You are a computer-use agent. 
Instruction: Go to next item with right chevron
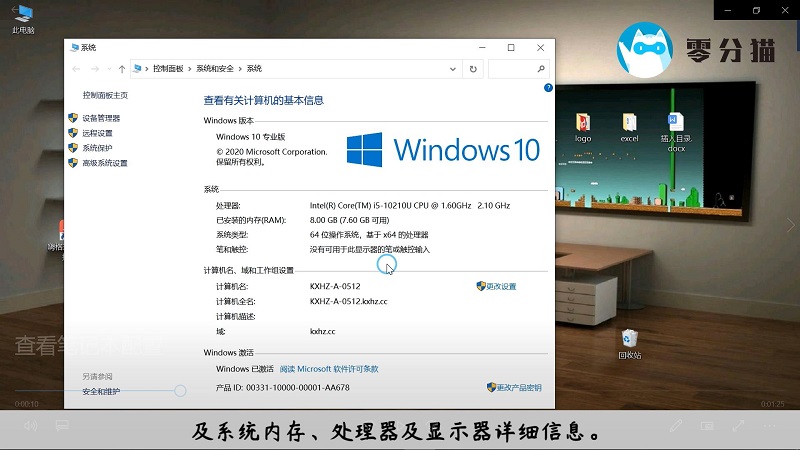[x=790, y=225]
